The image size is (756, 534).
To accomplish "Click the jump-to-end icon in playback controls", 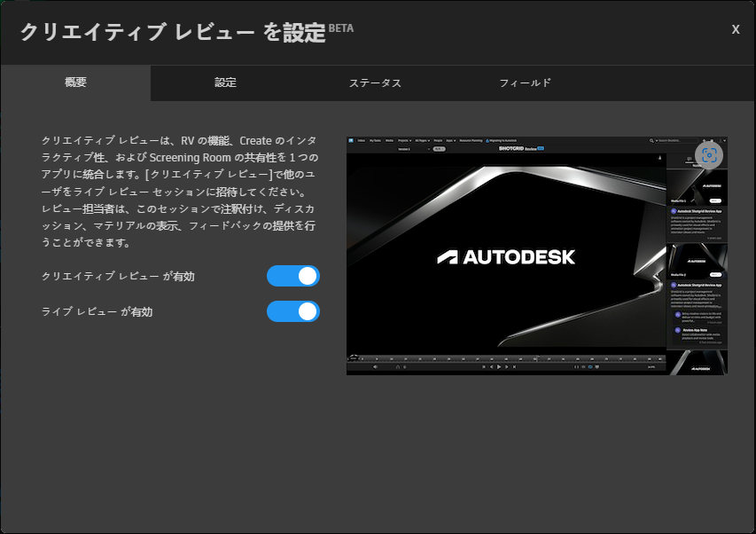I will [515, 365].
